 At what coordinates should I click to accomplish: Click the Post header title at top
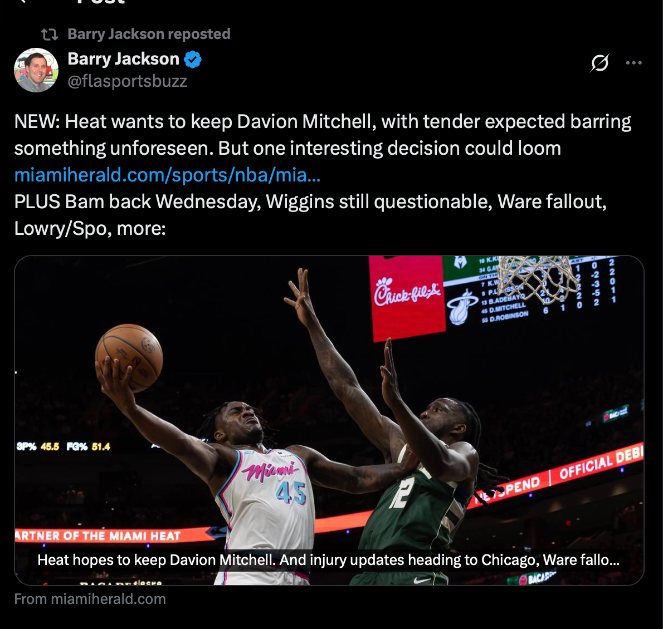(x=101, y=2)
